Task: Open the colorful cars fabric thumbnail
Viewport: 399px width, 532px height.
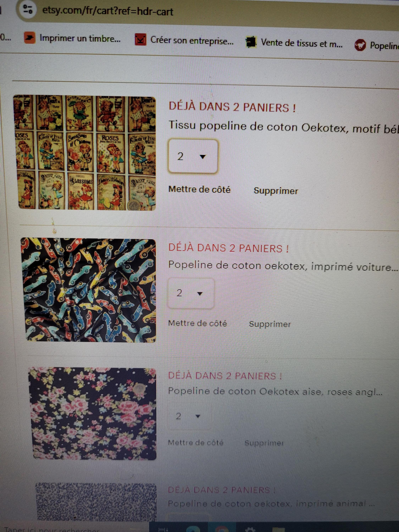Action: click(x=88, y=290)
